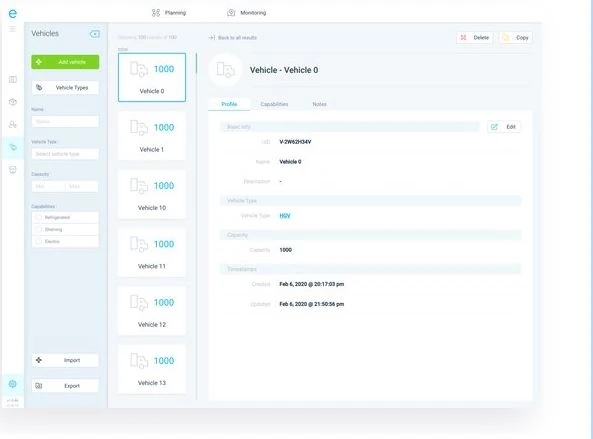Click the Delete button
The height and width of the screenshot is (439, 593).
(475, 37)
